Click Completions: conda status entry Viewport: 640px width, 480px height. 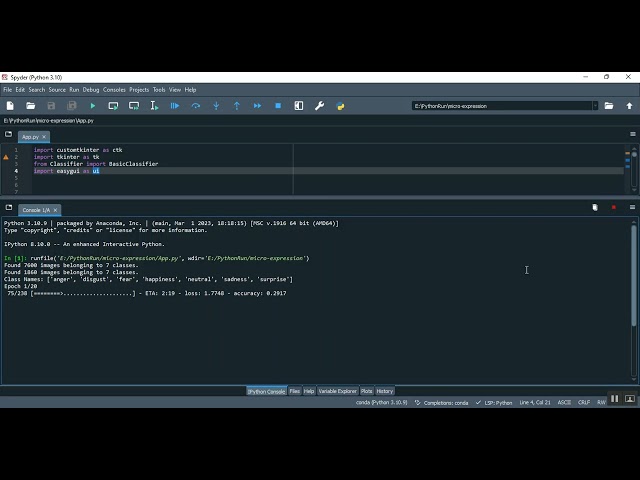pyautogui.click(x=442, y=402)
